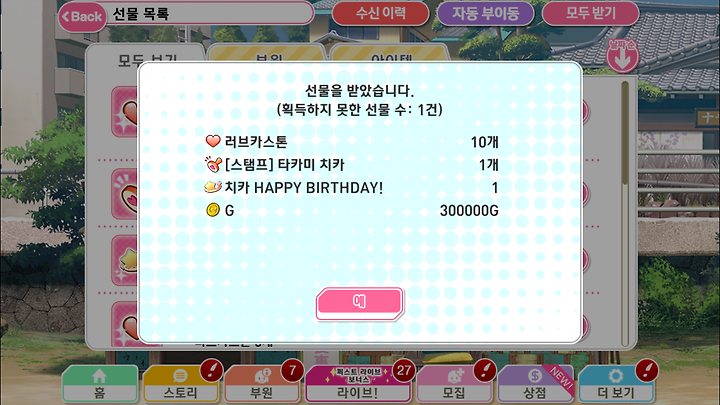720x405 pixels.
Task: Open 스토리 story icon in bottom bar
Action: 180,384
